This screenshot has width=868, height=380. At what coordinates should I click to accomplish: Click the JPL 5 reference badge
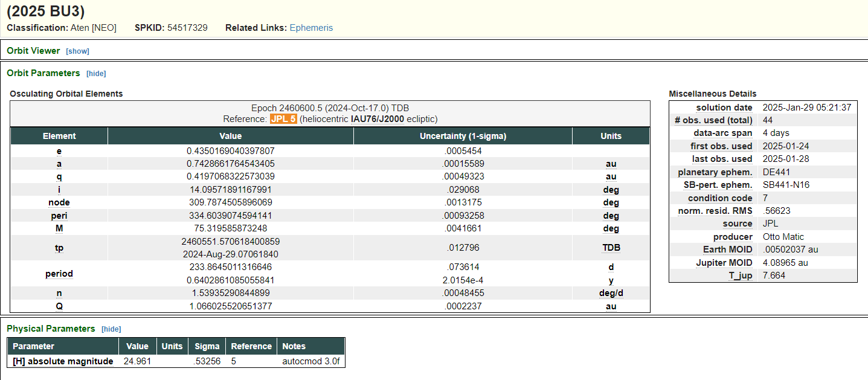(283, 119)
